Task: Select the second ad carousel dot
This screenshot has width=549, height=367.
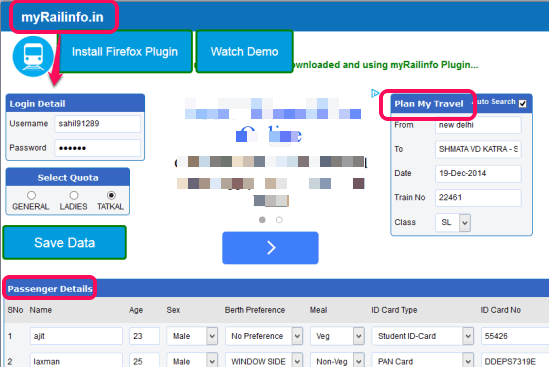Action: point(279,220)
